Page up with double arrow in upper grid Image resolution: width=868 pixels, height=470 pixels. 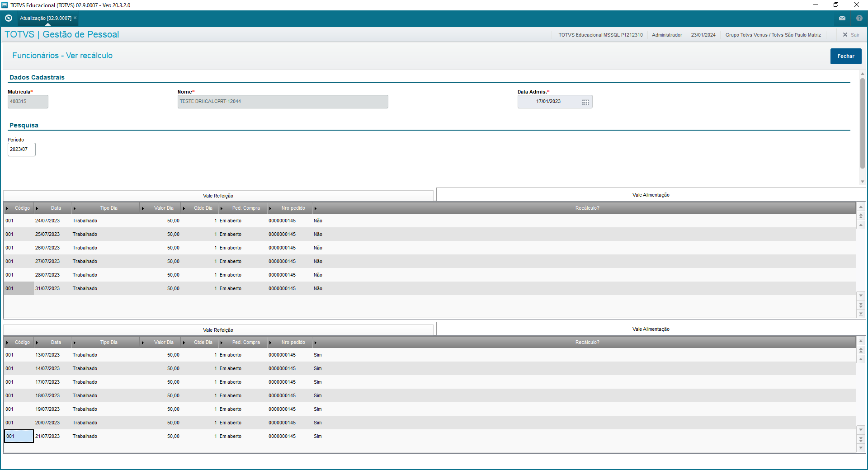click(861, 216)
